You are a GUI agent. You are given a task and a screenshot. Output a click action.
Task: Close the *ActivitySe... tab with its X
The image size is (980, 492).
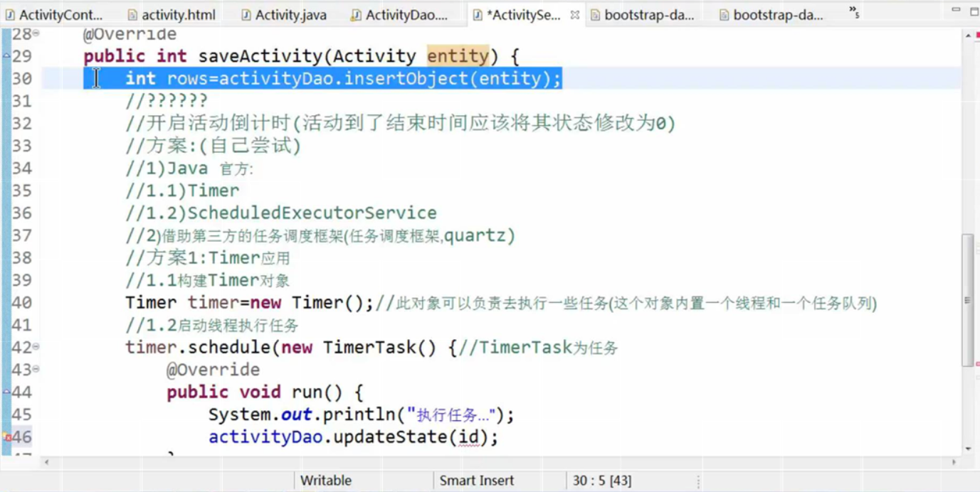click(x=574, y=14)
